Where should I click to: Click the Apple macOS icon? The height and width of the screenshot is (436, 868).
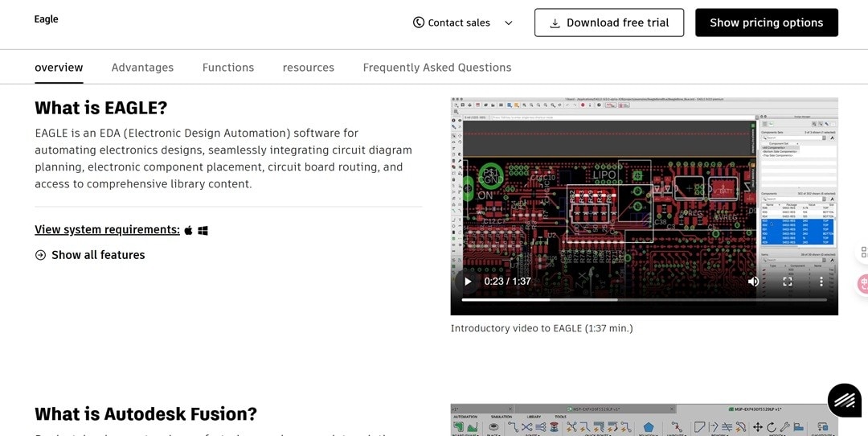coord(188,230)
